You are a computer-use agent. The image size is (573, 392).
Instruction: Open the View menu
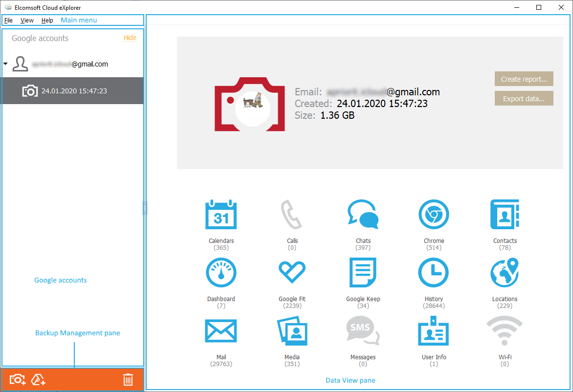click(27, 21)
